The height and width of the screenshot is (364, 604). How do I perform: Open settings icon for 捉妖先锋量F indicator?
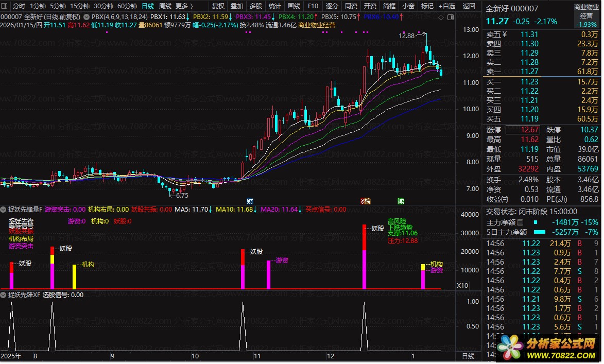pyautogui.click(x=4, y=210)
